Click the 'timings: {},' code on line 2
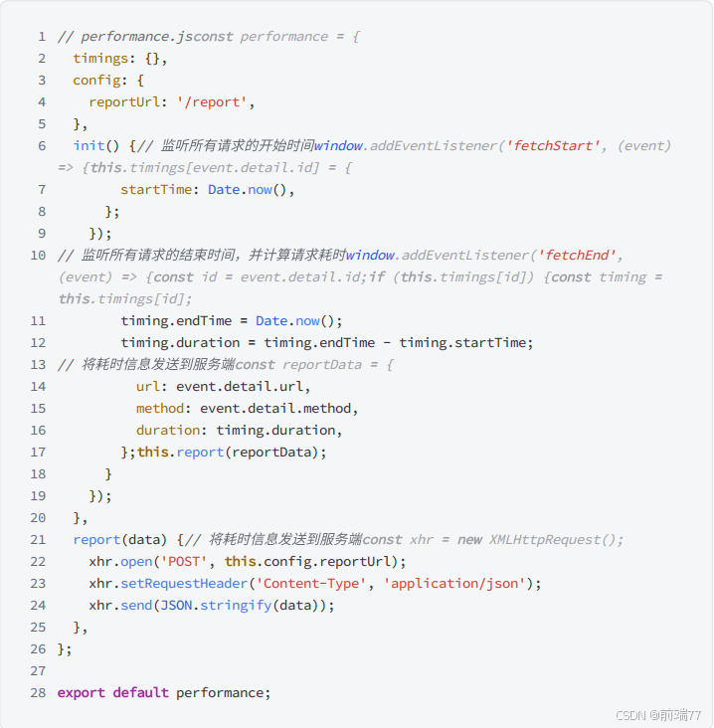Screen dimensions: 714x728 point(119,59)
